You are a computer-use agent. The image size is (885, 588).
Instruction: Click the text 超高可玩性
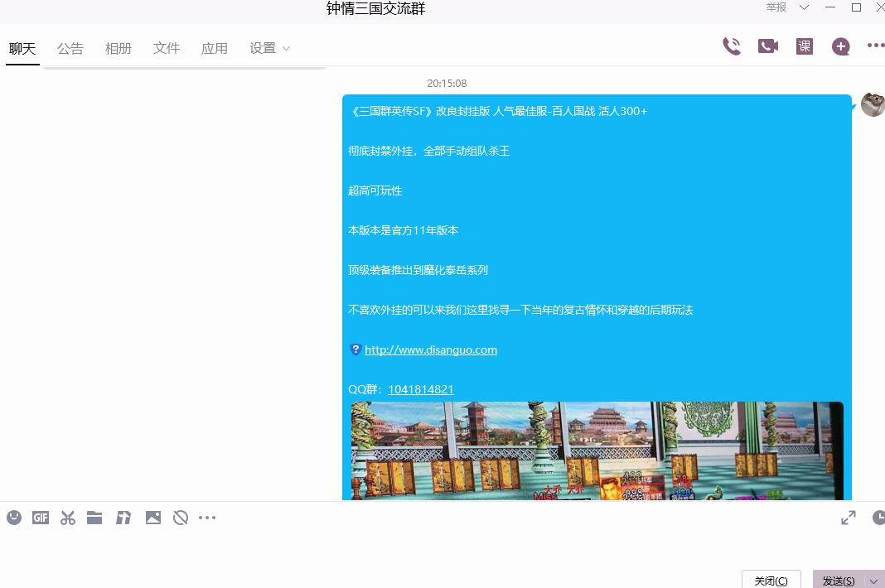pyautogui.click(x=375, y=190)
